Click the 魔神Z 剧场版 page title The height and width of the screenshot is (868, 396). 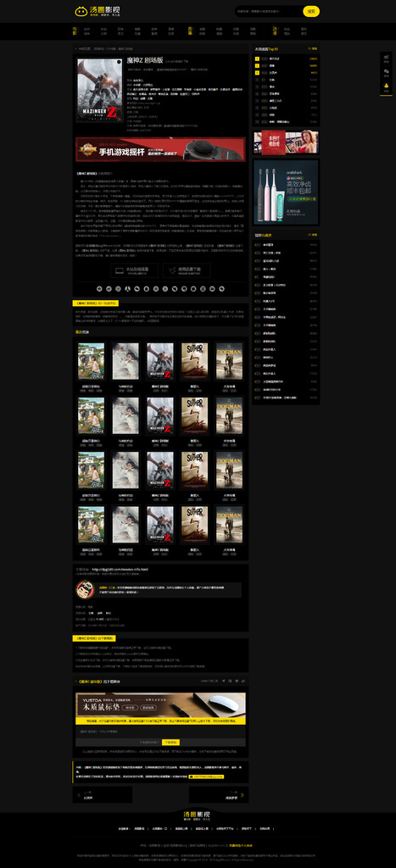144,60
